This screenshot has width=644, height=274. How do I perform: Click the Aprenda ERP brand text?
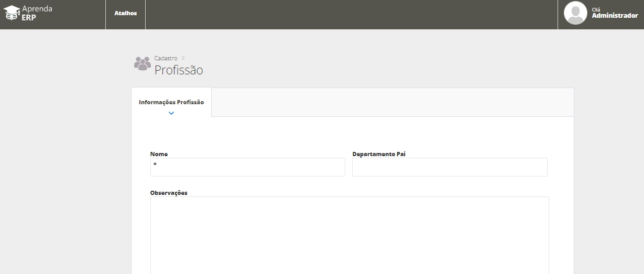point(37,13)
